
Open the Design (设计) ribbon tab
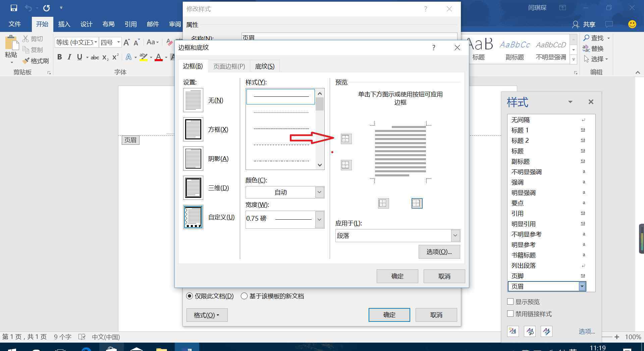(86, 24)
